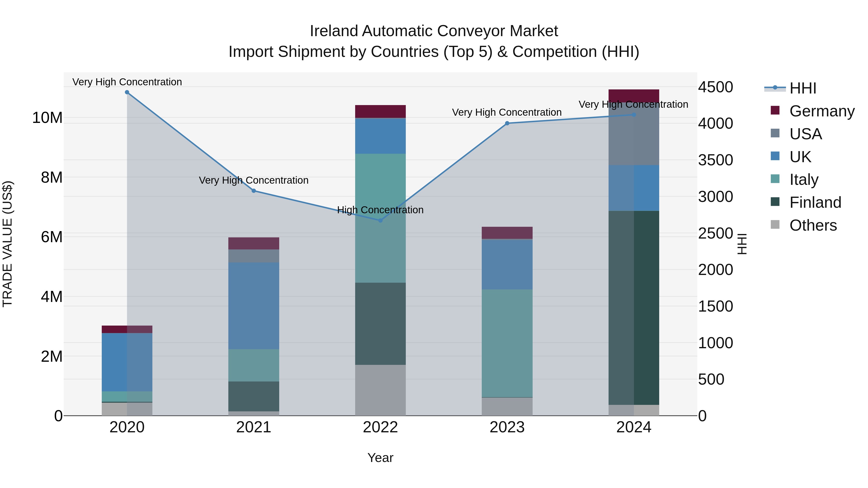Click the Italy bar segment in 2023
The width and height of the screenshot is (868, 488).
coord(507,343)
